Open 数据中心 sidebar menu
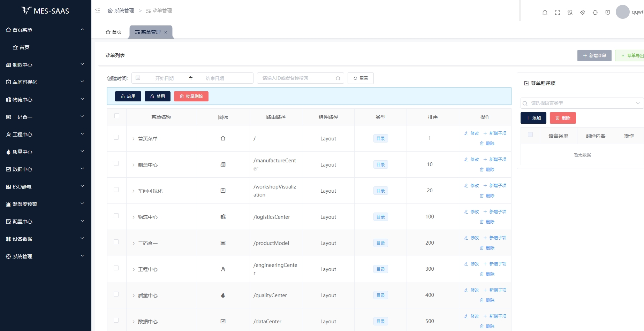644x331 pixels. click(46, 169)
